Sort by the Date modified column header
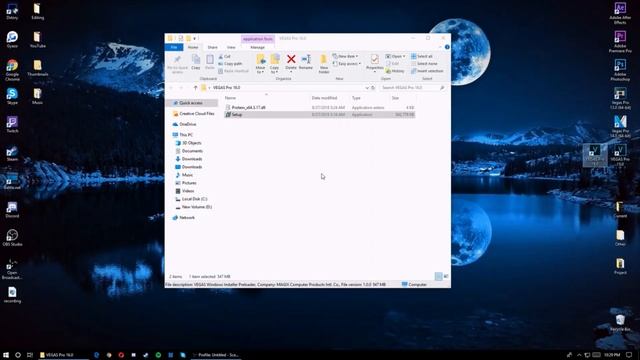 (324, 98)
